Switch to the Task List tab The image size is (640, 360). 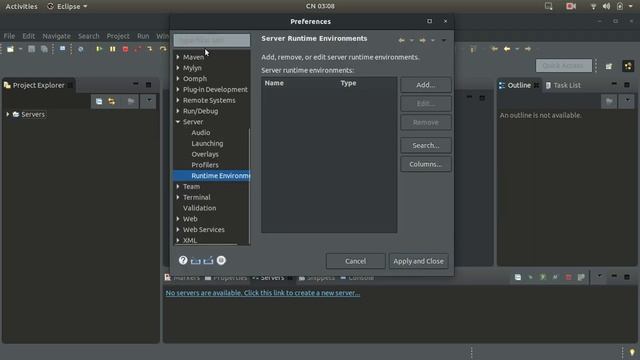[563, 85]
